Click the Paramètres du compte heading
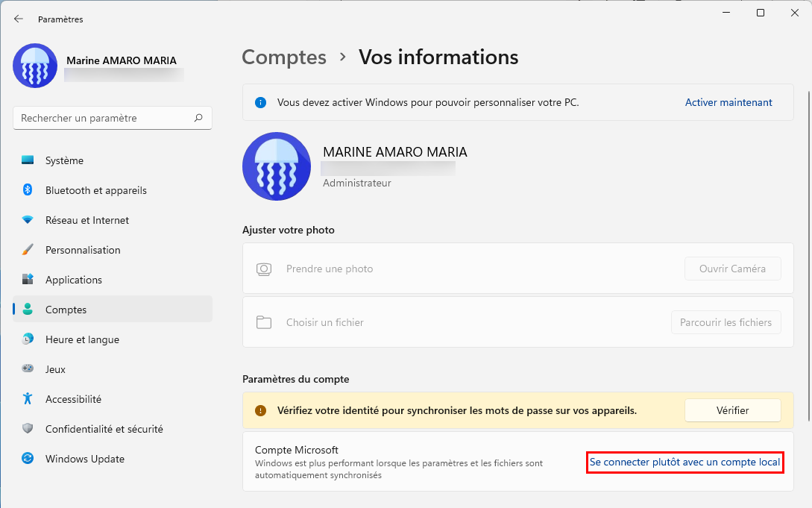Image resolution: width=812 pixels, height=508 pixels. [296, 379]
